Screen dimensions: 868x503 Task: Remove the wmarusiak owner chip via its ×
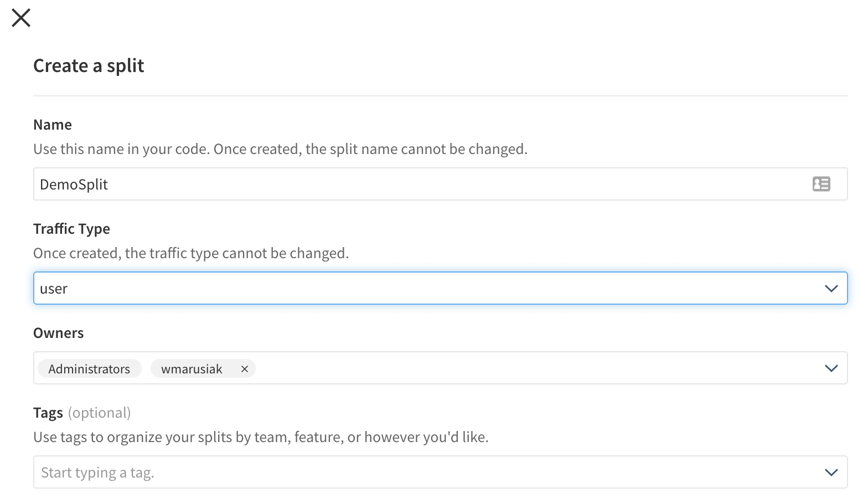point(244,368)
